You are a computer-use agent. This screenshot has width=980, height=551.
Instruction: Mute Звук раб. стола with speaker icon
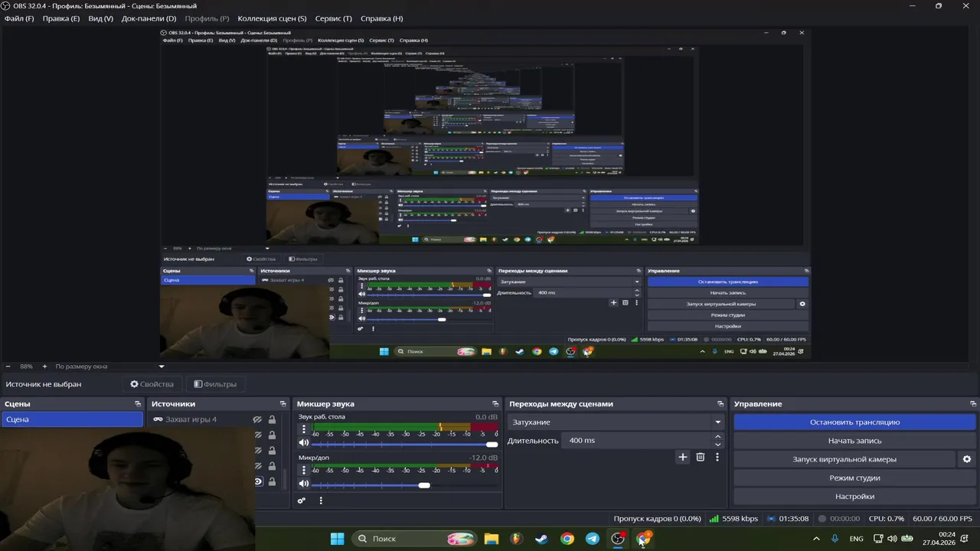pos(304,443)
